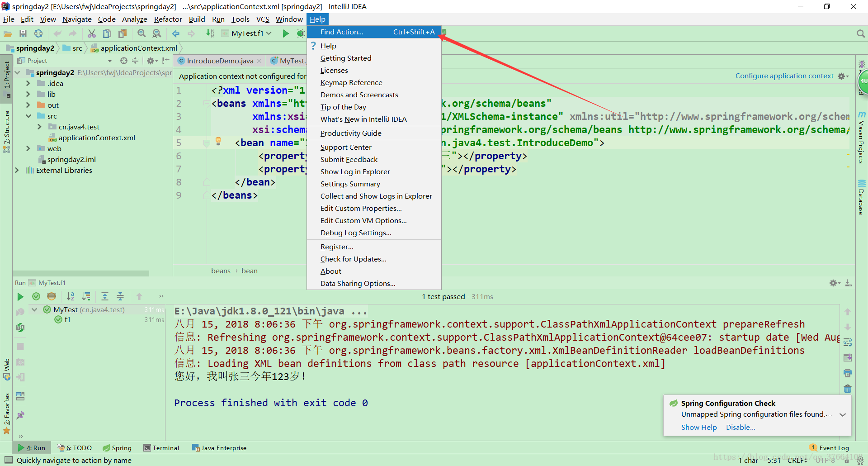
Task: Open the Refactor menu
Action: [x=168, y=19]
